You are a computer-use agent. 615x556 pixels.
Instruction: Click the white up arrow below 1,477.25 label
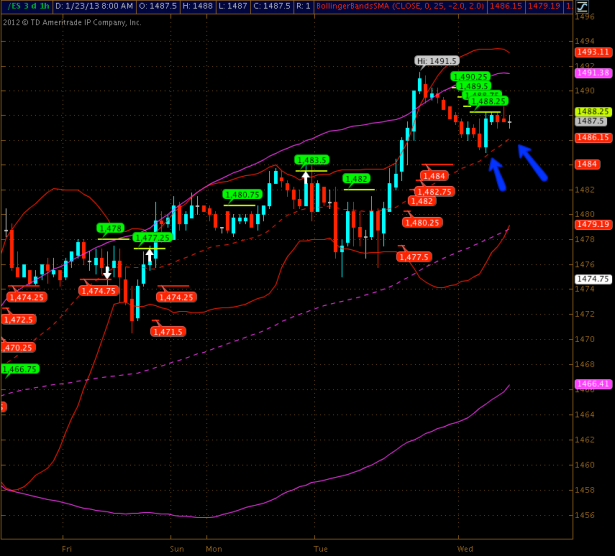coord(150,256)
